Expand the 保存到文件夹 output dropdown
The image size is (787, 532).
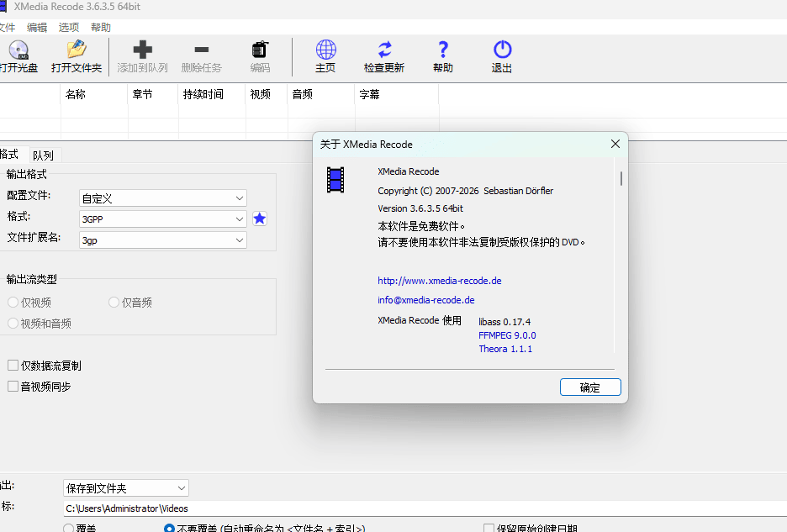click(x=126, y=487)
